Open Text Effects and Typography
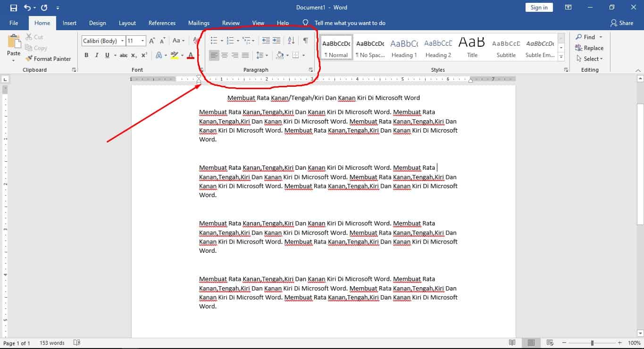 (159, 55)
